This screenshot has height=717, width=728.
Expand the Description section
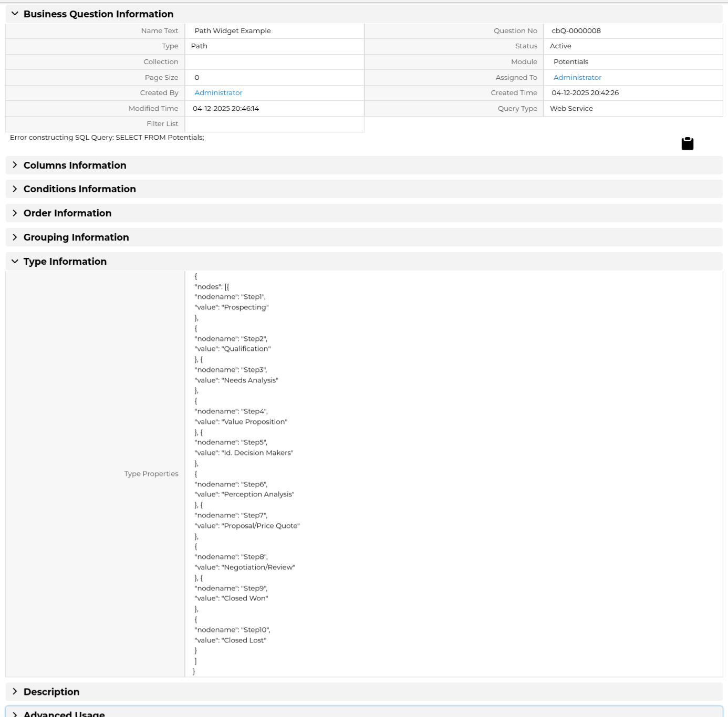point(364,692)
